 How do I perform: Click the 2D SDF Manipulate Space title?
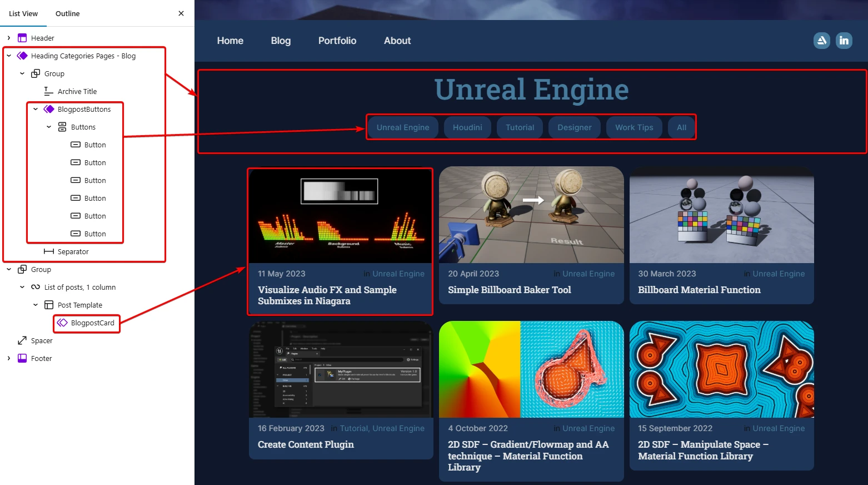pos(704,451)
